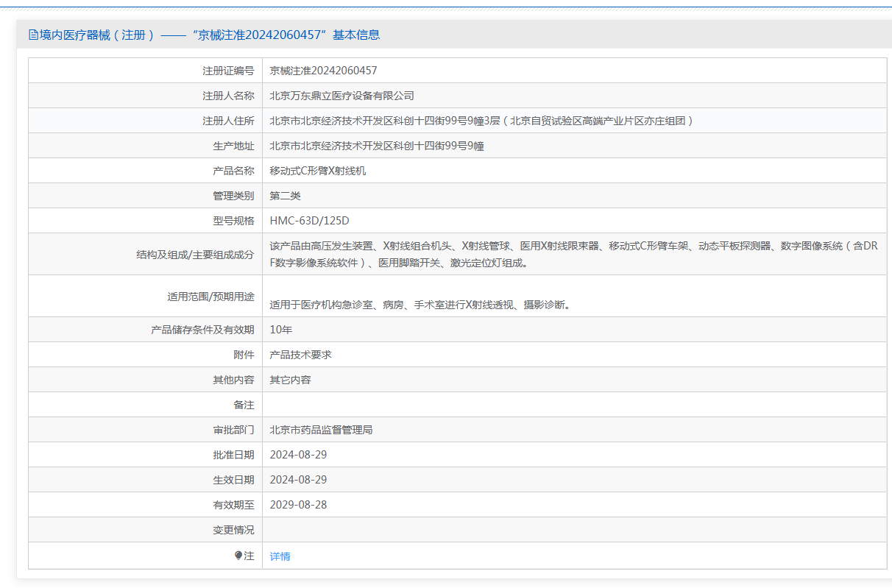The width and height of the screenshot is (892, 588).
Task: Click the 备注 label
Action: point(244,405)
